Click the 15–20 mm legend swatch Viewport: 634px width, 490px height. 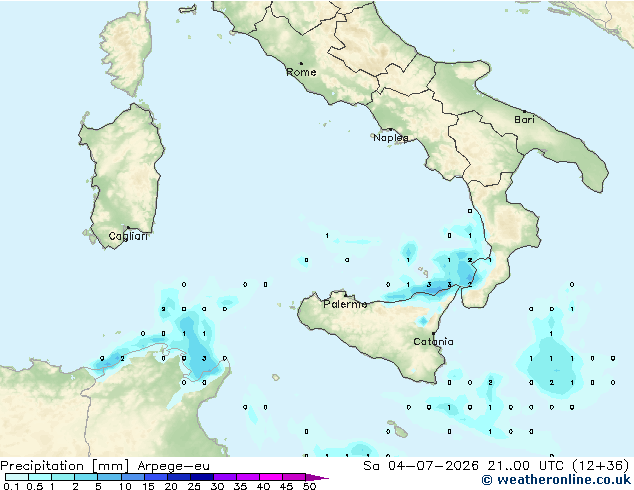coord(155,477)
